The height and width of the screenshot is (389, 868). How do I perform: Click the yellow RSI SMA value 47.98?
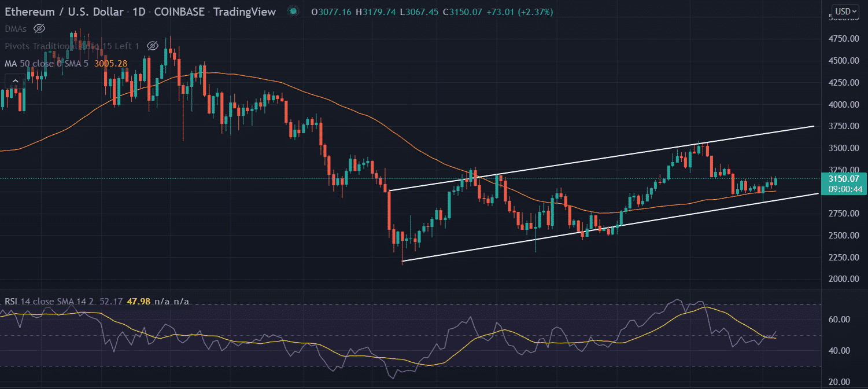pos(138,302)
